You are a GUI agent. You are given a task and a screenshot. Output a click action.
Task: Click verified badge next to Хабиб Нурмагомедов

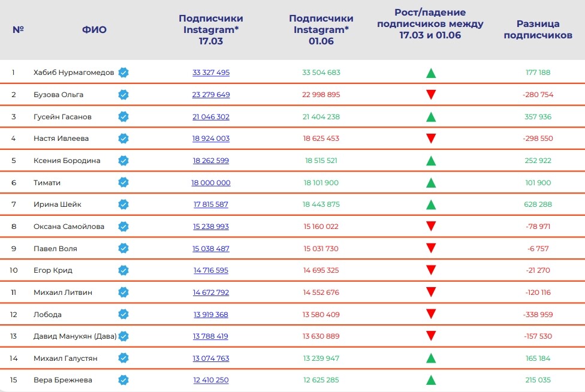tap(123, 73)
